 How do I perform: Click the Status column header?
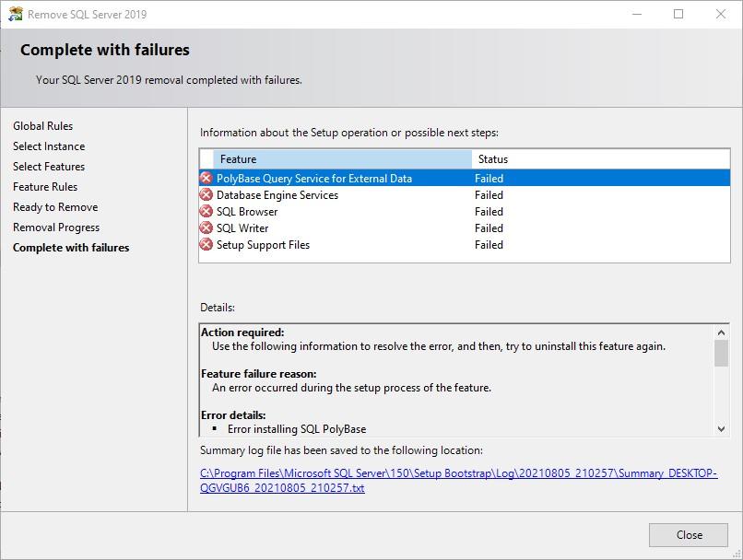click(x=599, y=159)
